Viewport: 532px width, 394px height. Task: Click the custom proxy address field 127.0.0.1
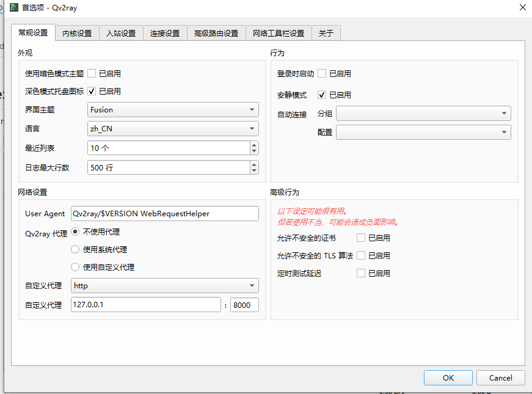coord(146,304)
